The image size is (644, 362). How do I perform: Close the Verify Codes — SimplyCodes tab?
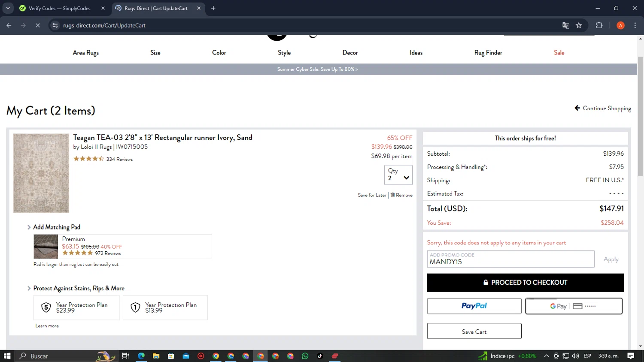tap(103, 8)
